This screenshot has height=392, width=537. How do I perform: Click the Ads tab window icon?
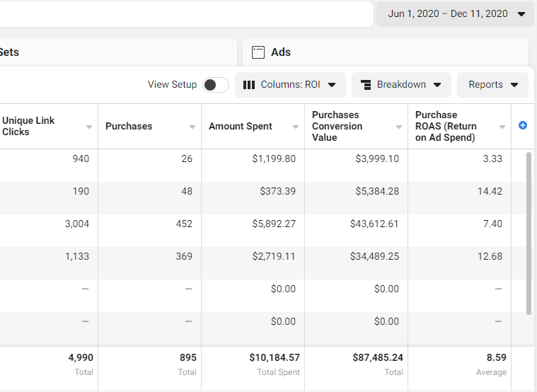258,52
